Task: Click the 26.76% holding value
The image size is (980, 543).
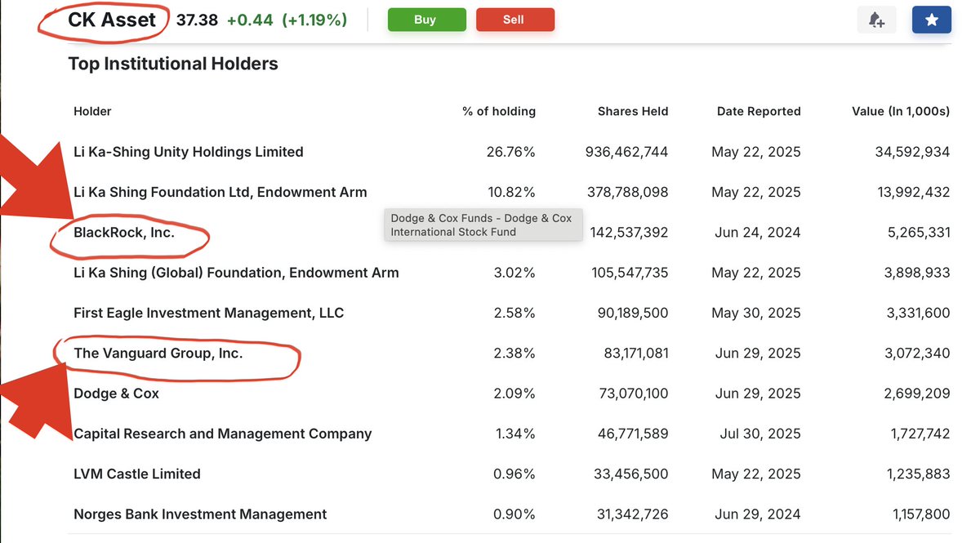Action: 511,152
